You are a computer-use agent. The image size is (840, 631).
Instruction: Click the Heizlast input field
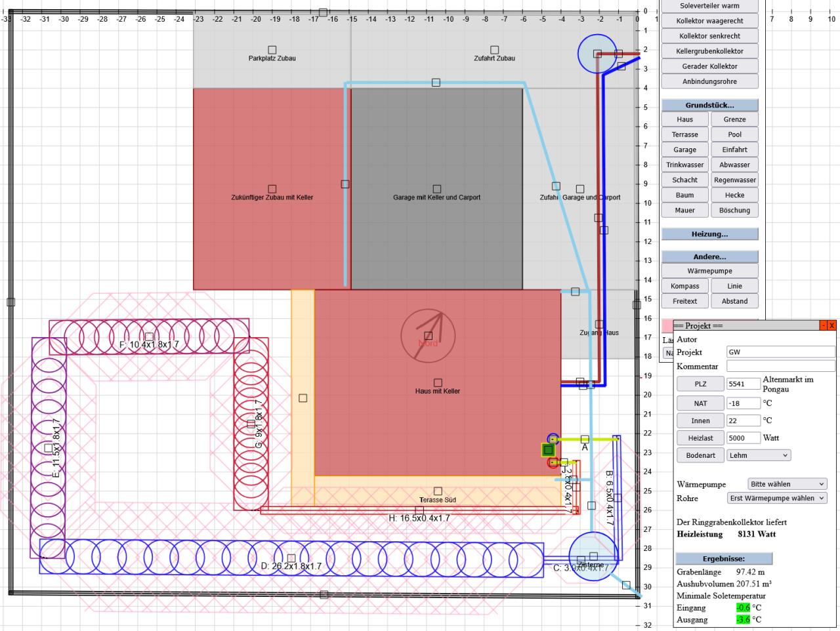pos(743,438)
